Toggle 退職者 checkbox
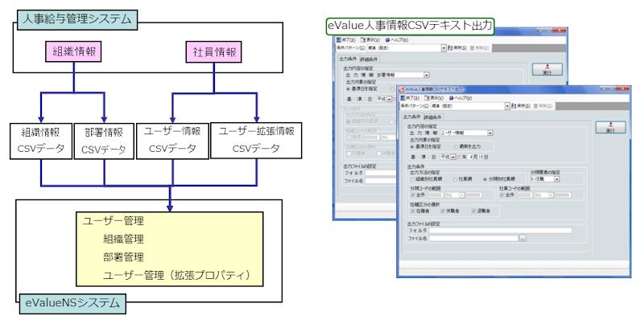Viewport: 644px width, 324px height. pyautogui.click(x=473, y=211)
